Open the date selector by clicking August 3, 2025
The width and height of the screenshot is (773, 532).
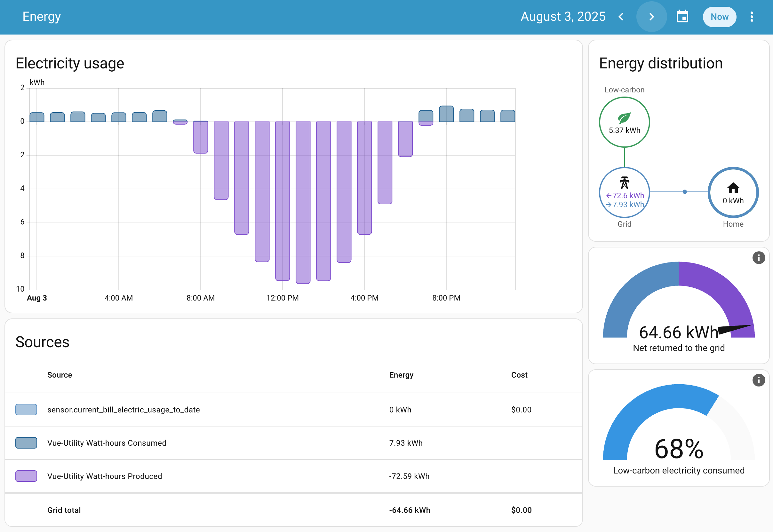coord(563,16)
